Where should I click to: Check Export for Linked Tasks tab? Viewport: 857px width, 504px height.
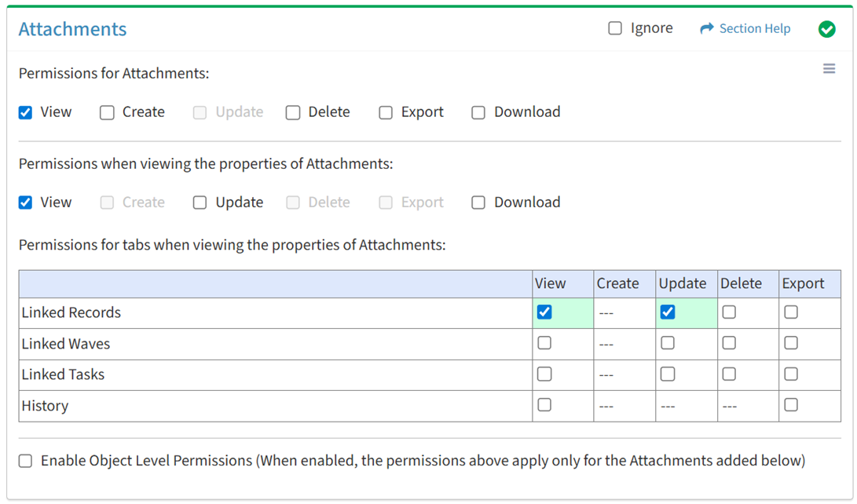tap(791, 374)
